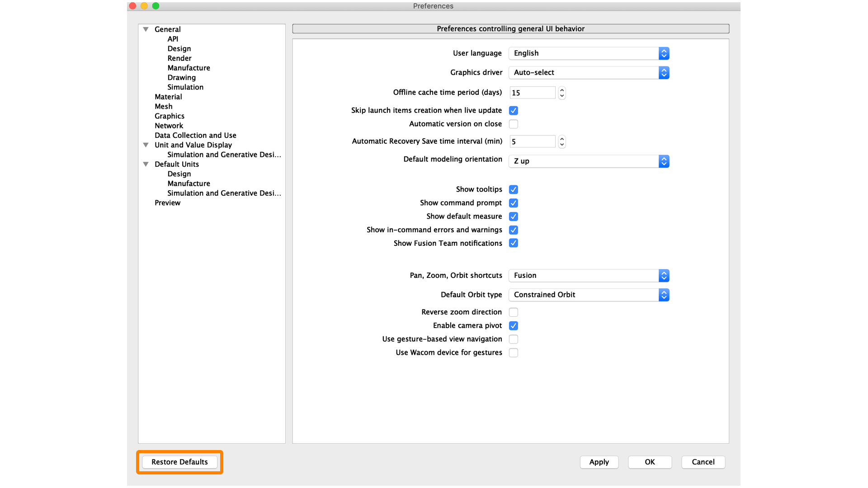Image resolution: width=868 pixels, height=488 pixels.
Task: Select API under General
Action: point(173,39)
